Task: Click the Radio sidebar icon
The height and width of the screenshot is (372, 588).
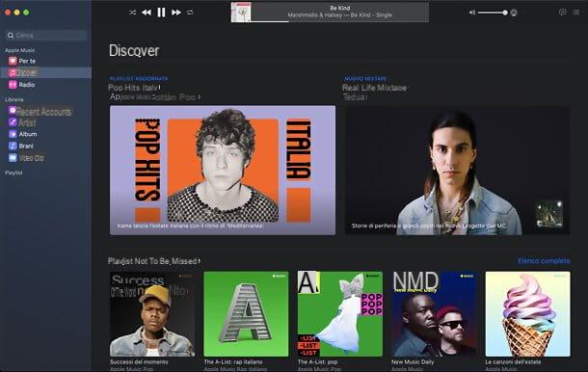Action: point(13,85)
